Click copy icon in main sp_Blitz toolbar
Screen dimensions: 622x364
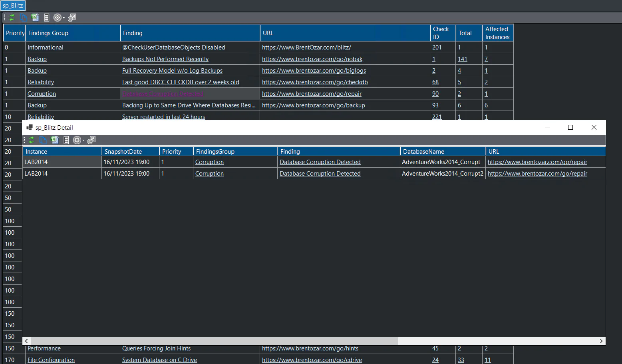click(23, 18)
